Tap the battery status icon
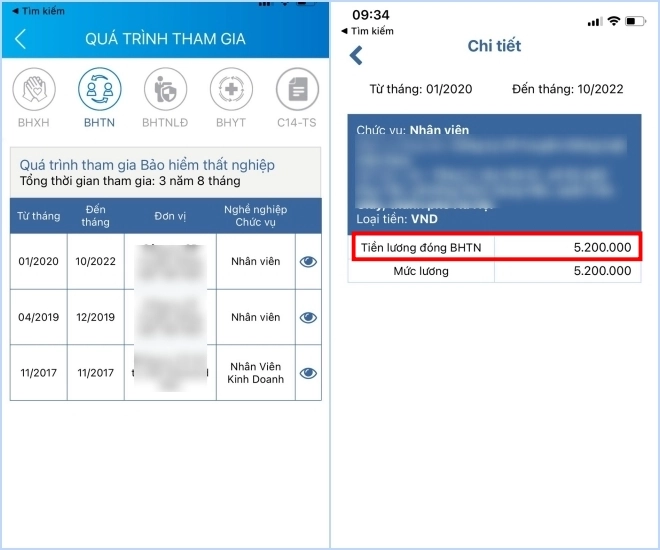Image resolution: width=660 pixels, height=550 pixels. click(x=635, y=21)
